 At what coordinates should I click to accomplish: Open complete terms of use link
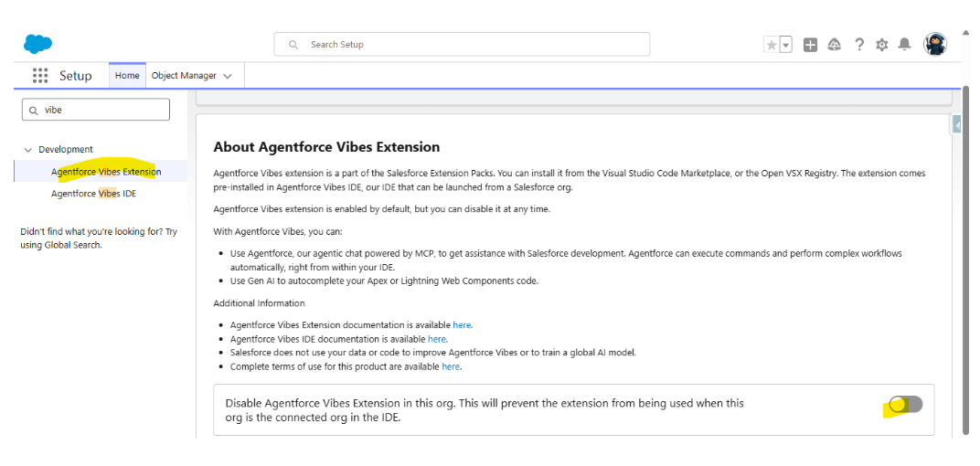click(x=451, y=366)
